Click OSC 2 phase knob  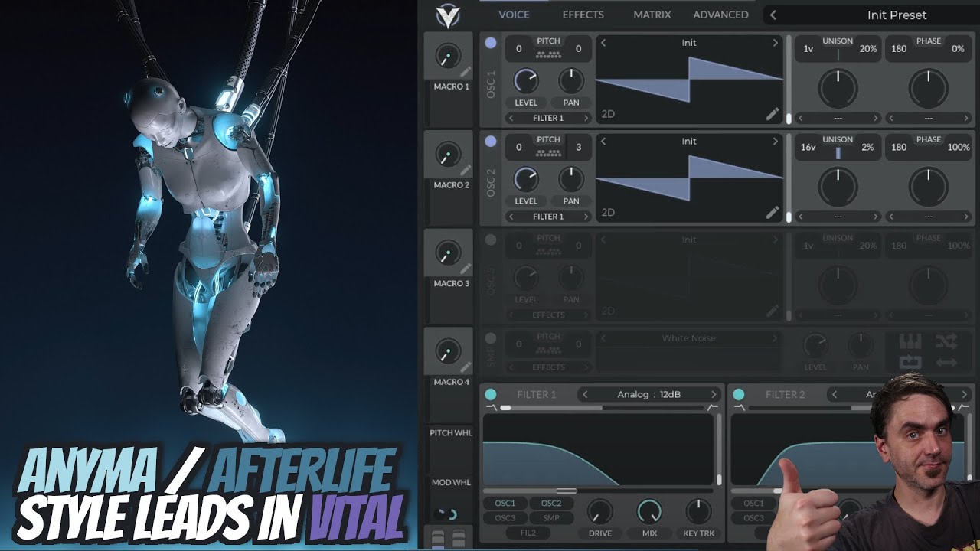929,187
